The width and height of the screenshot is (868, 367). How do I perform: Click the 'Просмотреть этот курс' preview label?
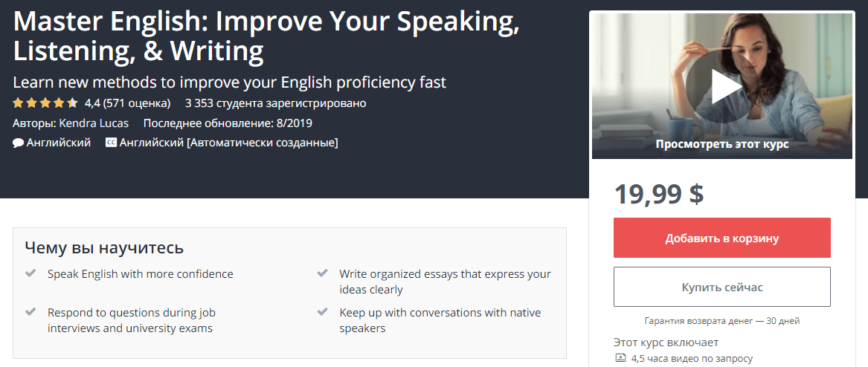pyautogui.click(x=722, y=144)
